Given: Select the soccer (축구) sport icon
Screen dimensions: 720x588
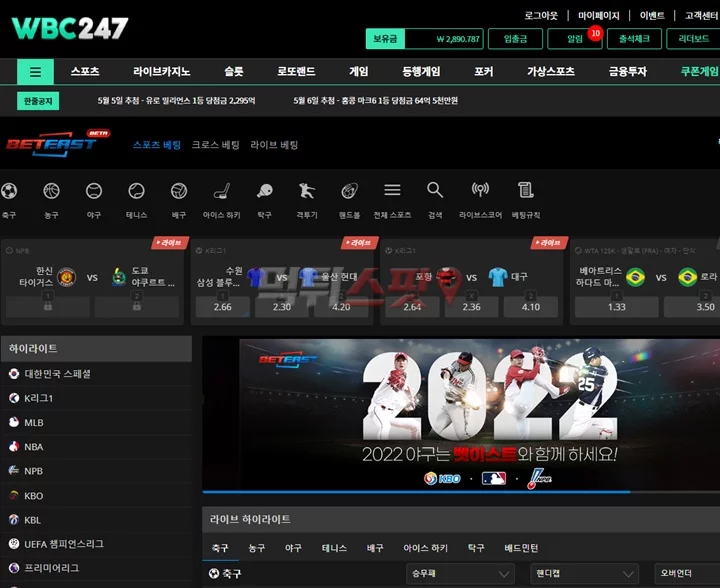Looking at the screenshot, I should click(9, 190).
